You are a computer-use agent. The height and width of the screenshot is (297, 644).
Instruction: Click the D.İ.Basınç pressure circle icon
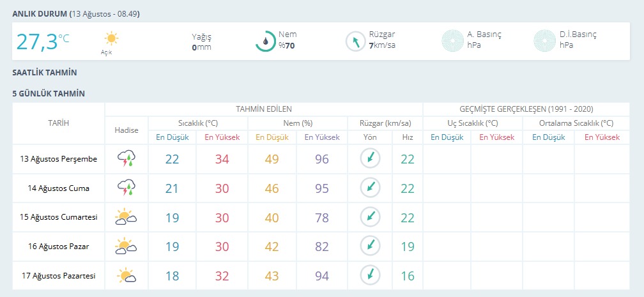click(x=544, y=40)
